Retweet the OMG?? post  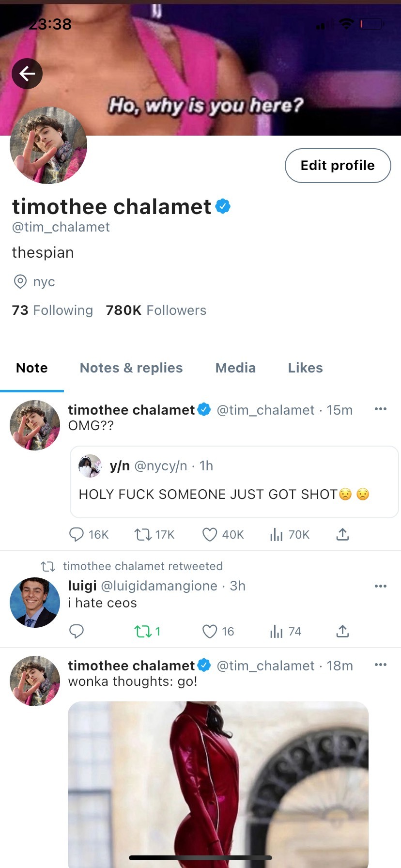click(143, 534)
